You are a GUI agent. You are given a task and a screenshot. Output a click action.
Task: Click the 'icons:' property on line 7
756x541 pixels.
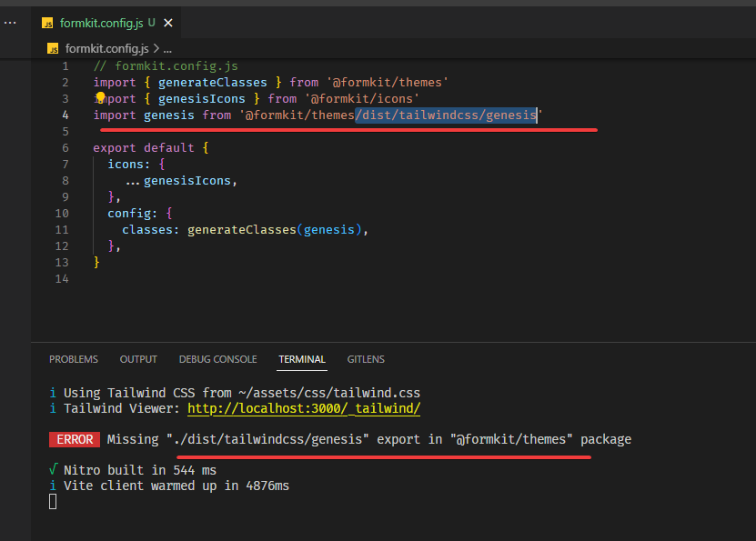129,165
